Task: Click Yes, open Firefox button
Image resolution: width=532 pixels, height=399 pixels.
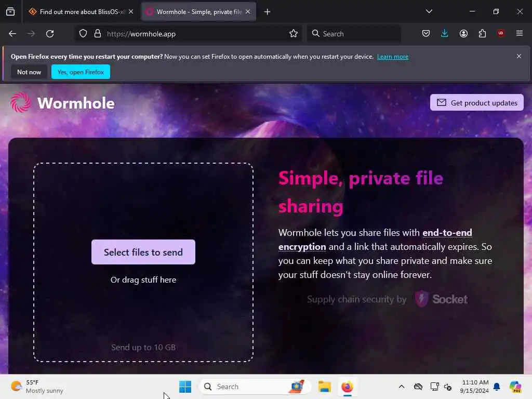Action: tap(81, 72)
